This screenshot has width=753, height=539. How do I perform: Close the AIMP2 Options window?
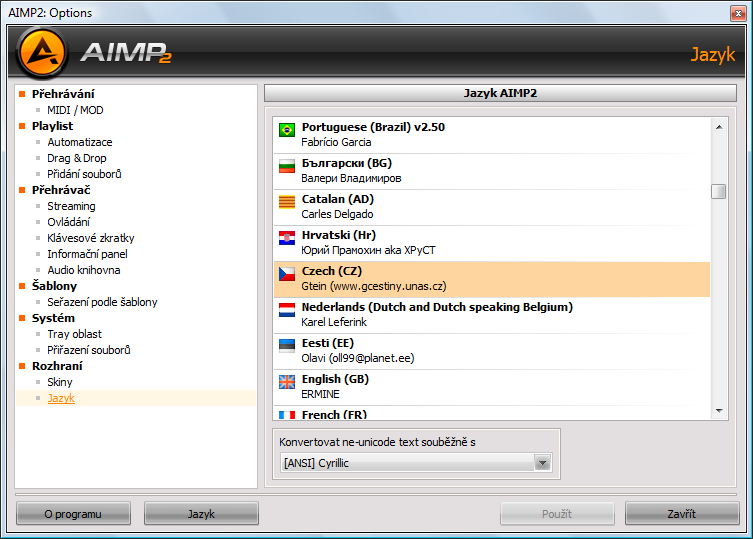pos(738,13)
